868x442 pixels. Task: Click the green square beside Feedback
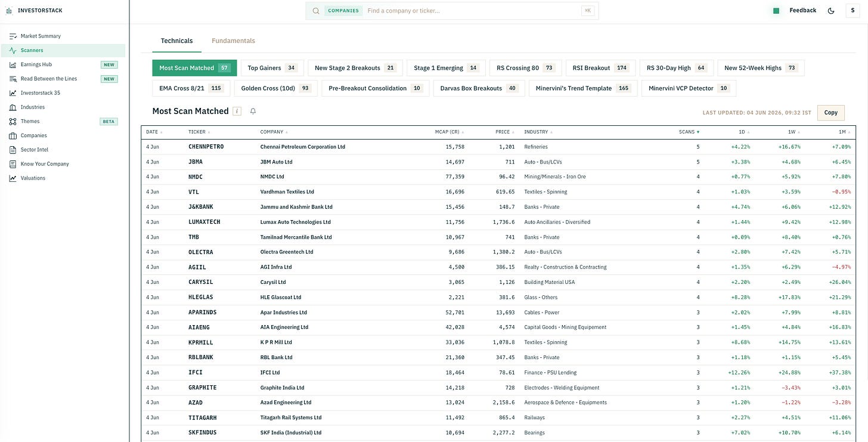pos(776,11)
